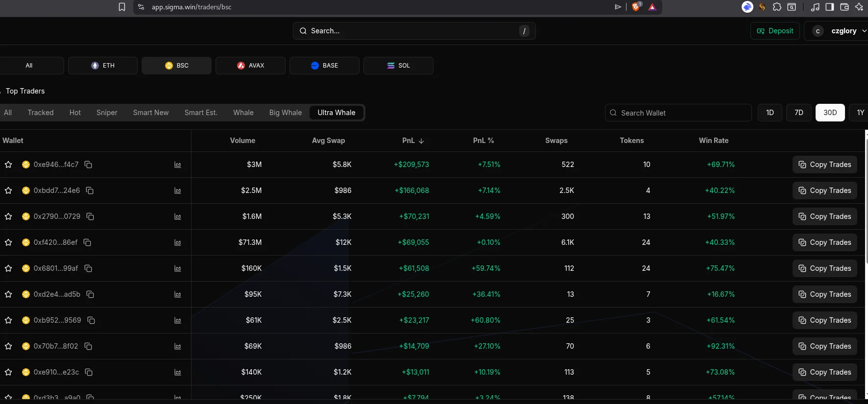The height and width of the screenshot is (404, 868).
Task: Focus the Search Wallet field
Action: click(678, 113)
